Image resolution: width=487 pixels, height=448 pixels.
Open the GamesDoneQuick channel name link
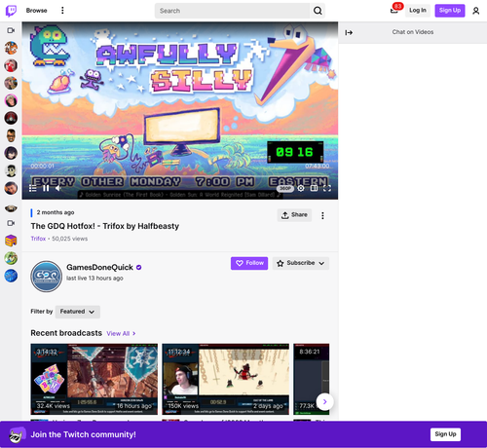pos(99,267)
